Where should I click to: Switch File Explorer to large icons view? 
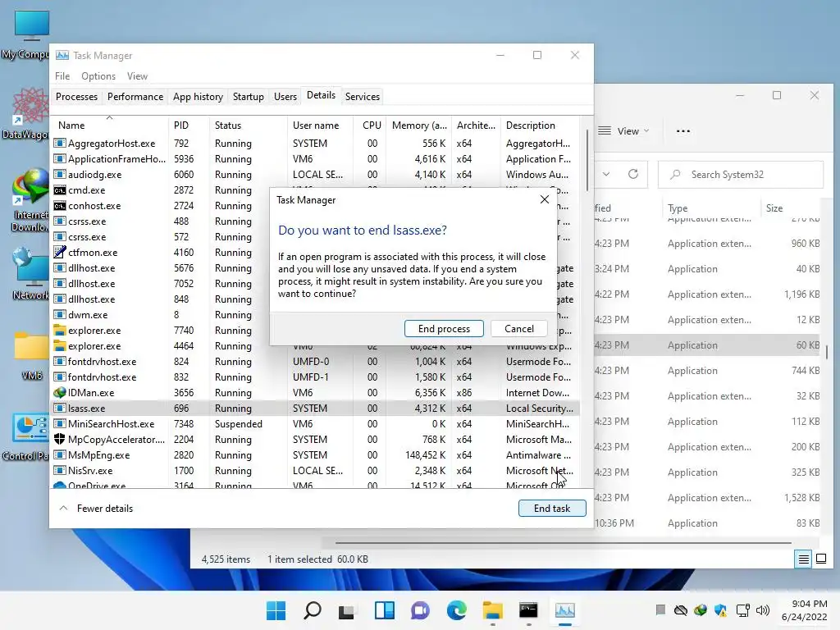click(820, 559)
